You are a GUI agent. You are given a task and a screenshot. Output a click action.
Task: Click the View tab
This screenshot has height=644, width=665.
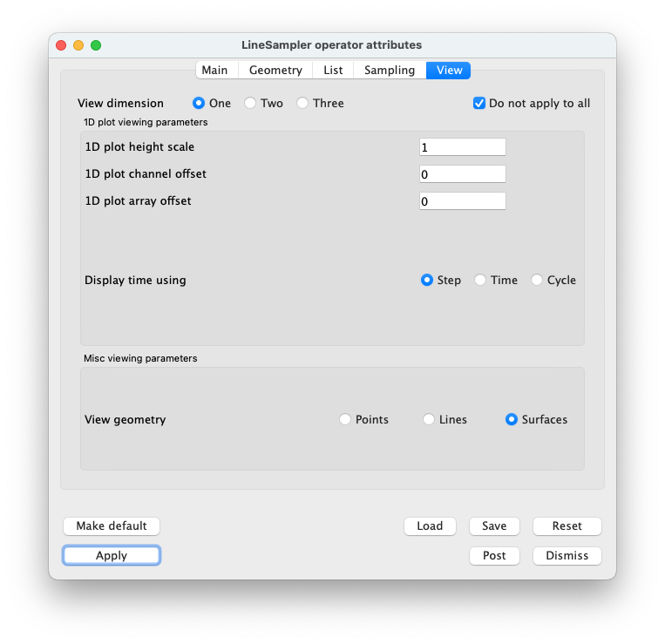(x=448, y=71)
